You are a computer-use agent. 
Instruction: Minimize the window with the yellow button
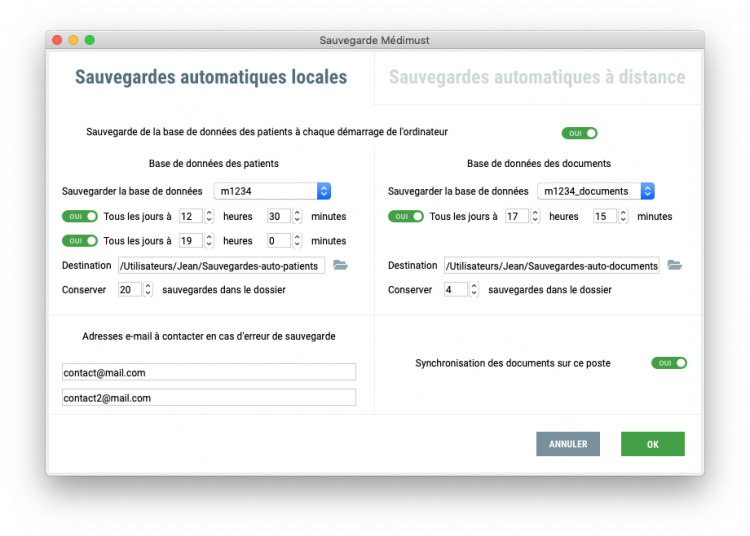point(73,40)
